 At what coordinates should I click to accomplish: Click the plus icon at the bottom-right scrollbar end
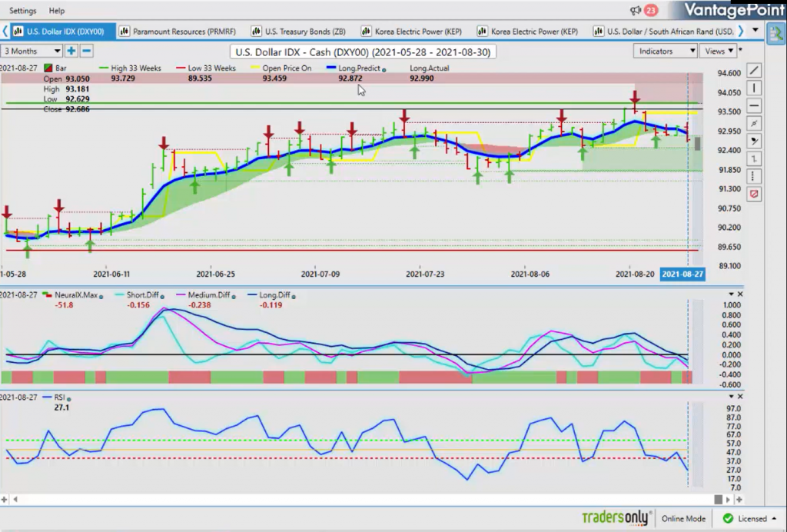pos(739,500)
